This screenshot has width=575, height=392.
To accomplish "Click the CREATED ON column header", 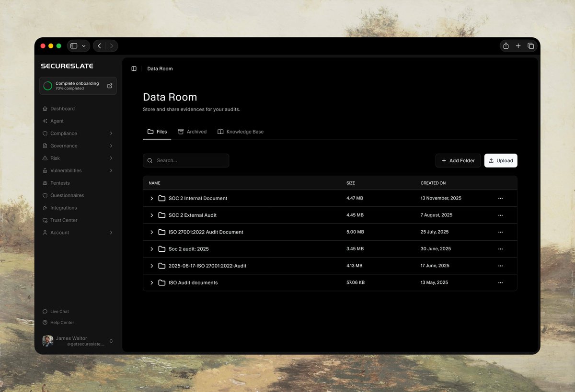I will point(433,183).
